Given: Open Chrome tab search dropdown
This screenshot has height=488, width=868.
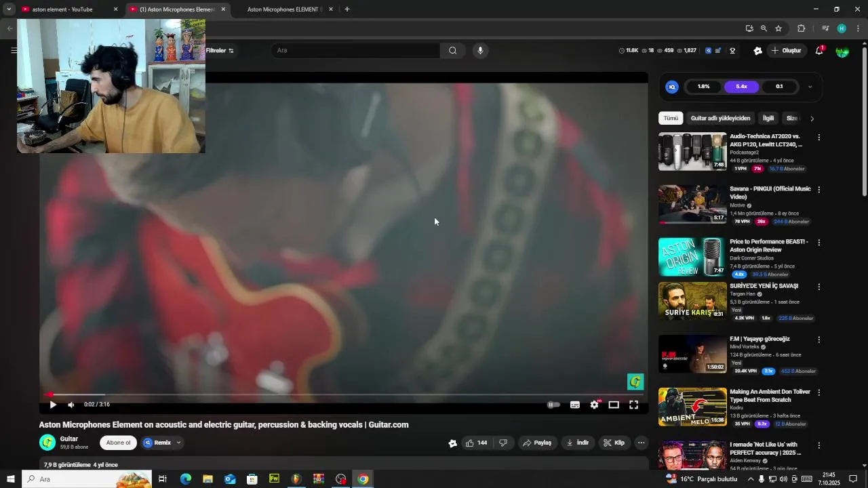Looking at the screenshot, I should click(9, 9).
